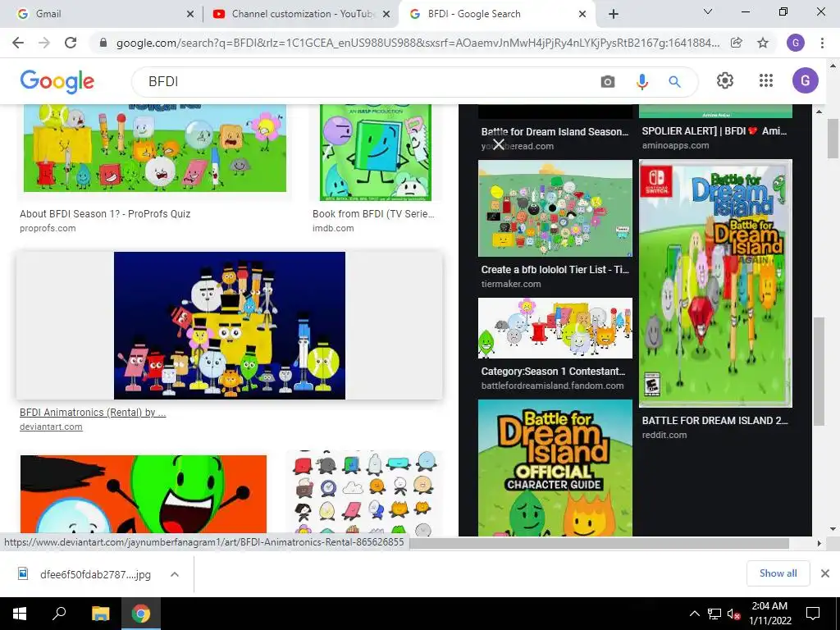Open the notification center

(x=813, y=614)
